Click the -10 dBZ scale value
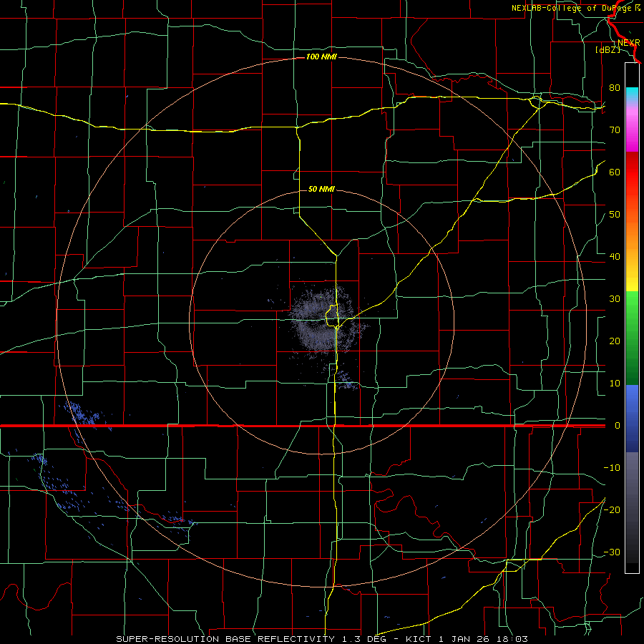Screen dimensions: 644x644 click(x=612, y=468)
